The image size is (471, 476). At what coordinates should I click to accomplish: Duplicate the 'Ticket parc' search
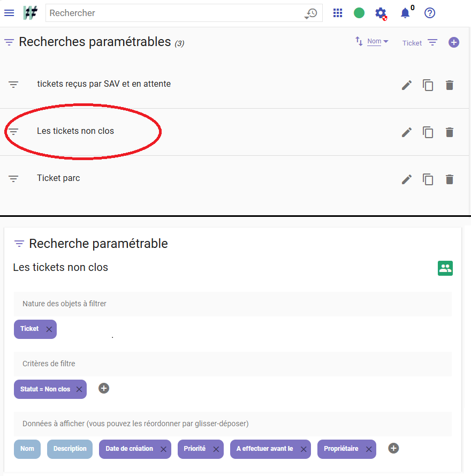(428, 179)
